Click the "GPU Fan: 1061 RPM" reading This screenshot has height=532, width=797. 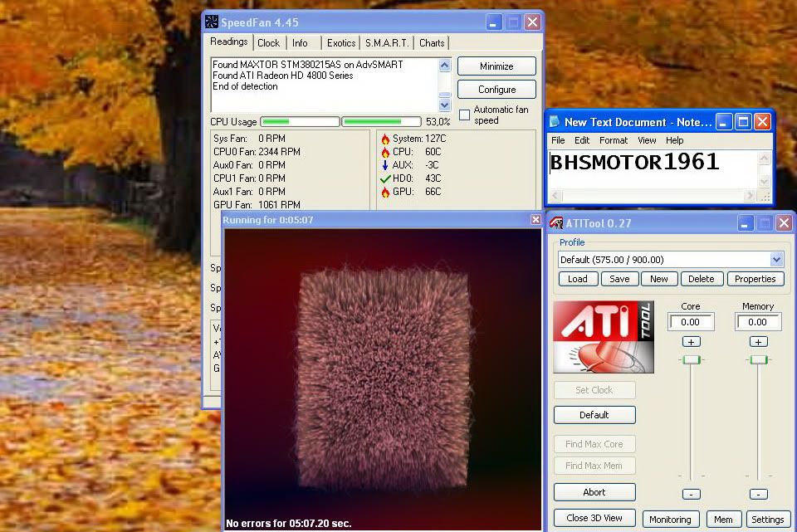pos(257,205)
